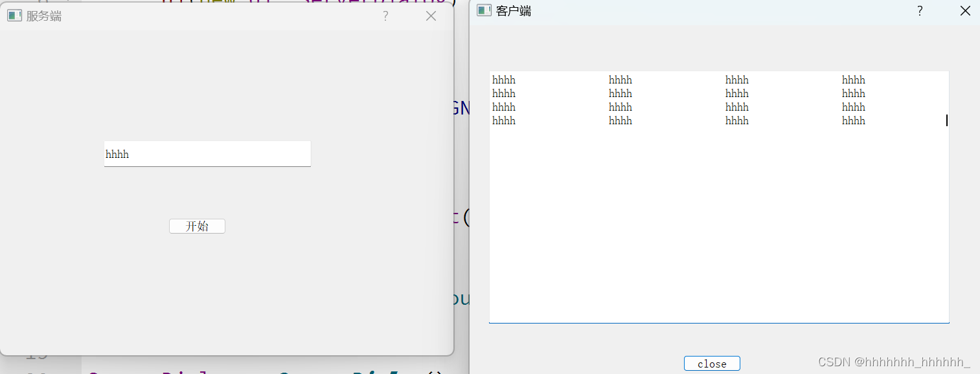
Task: Click the help icon next to 服务端 close button
Action: click(x=385, y=16)
